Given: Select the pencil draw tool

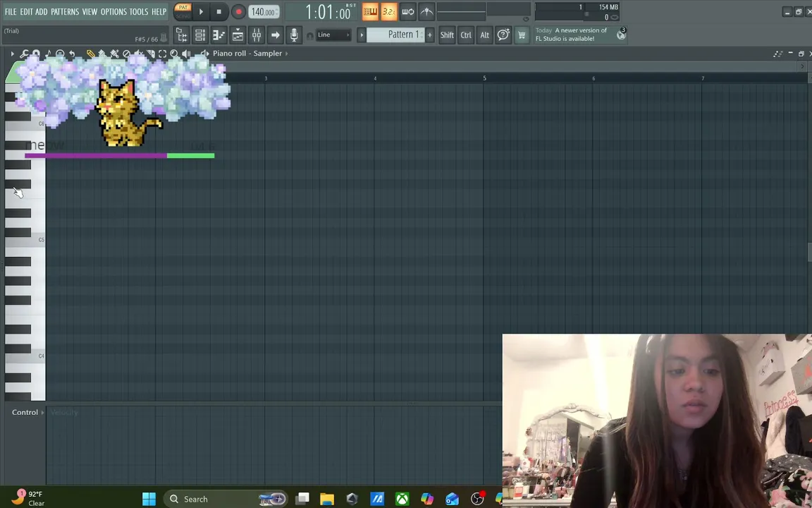Looking at the screenshot, I should click(91, 54).
